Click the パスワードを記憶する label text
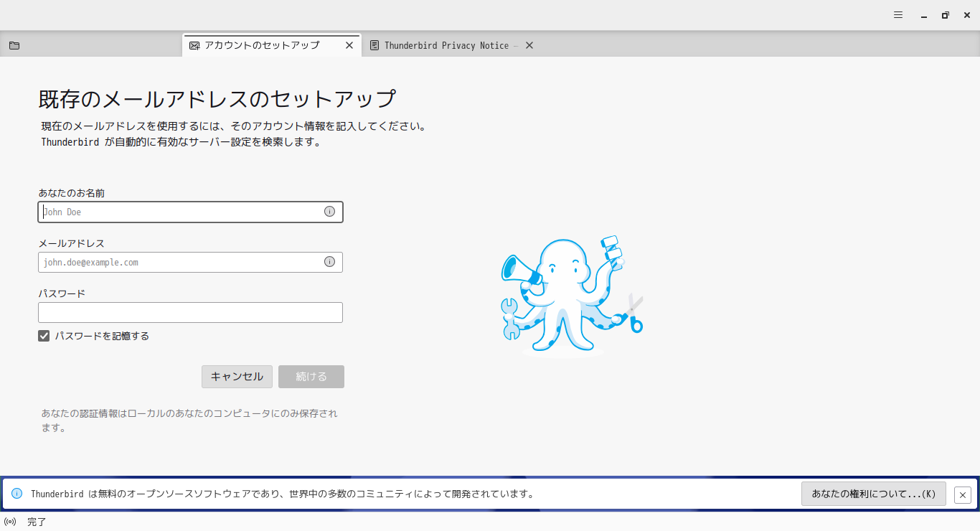This screenshot has height=531, width=980. pos(102,336)
